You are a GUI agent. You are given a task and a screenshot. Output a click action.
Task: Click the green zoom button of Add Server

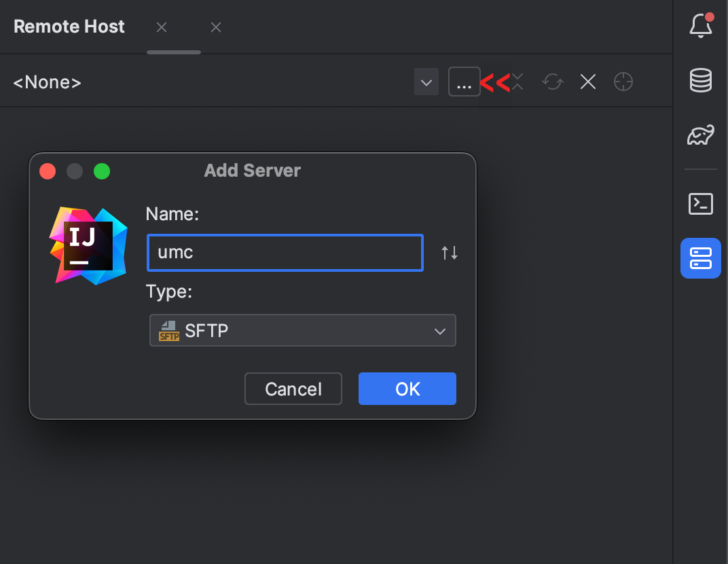(x=102, y=171)
